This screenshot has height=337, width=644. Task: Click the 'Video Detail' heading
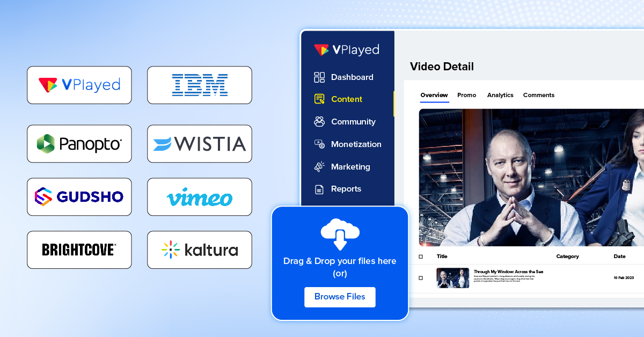tap(442, 67)
